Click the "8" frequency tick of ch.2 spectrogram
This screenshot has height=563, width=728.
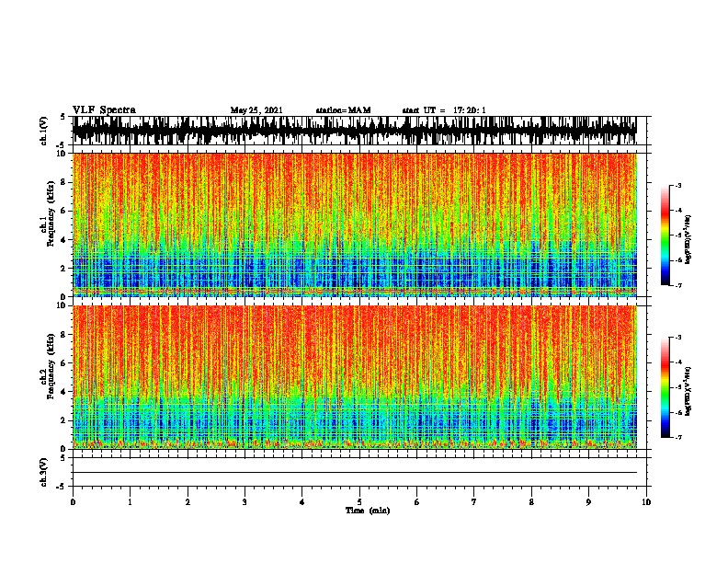pos(65,335)
